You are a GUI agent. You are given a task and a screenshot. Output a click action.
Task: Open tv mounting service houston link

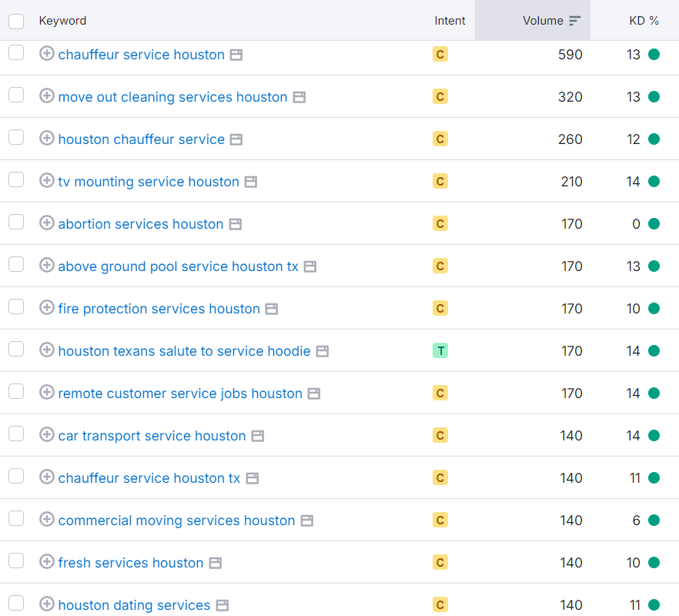click(149, 182)
